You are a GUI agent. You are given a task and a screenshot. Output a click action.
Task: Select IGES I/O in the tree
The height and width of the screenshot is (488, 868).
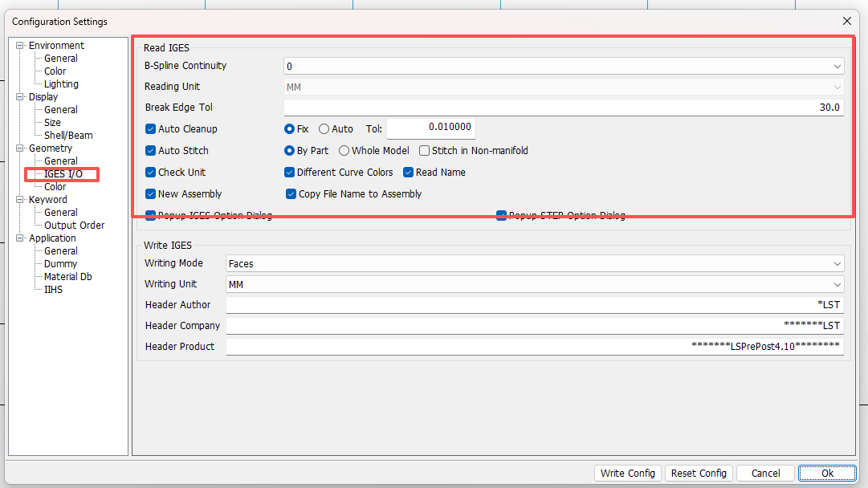(63, 174)
